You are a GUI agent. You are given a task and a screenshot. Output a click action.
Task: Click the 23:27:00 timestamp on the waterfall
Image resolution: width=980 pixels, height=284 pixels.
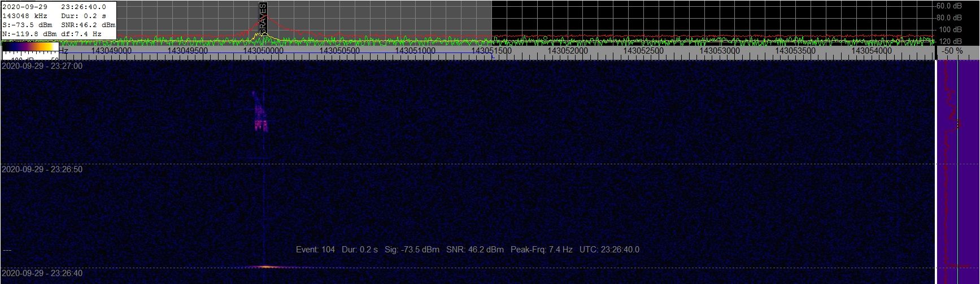coord(42,66)
